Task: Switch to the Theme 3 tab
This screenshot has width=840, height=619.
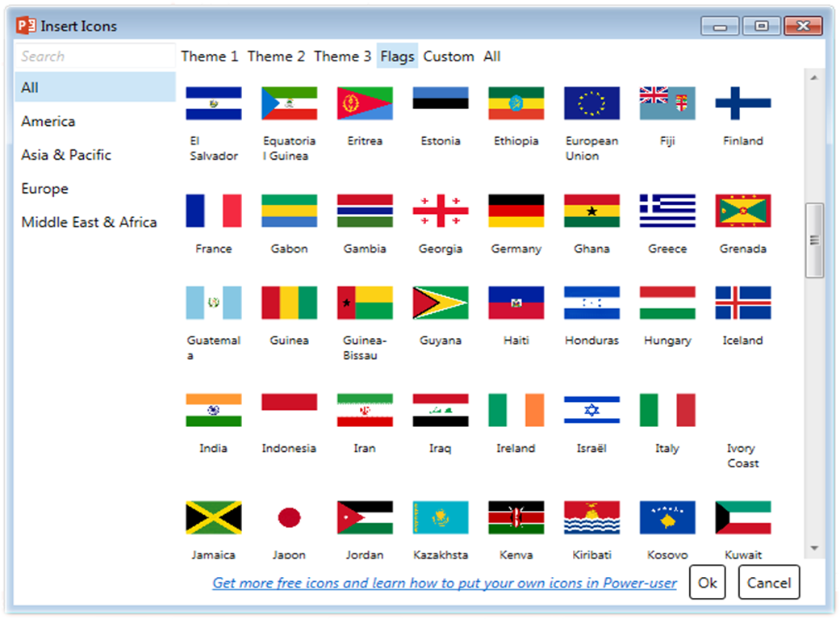Action: click(x=342, y=56)
